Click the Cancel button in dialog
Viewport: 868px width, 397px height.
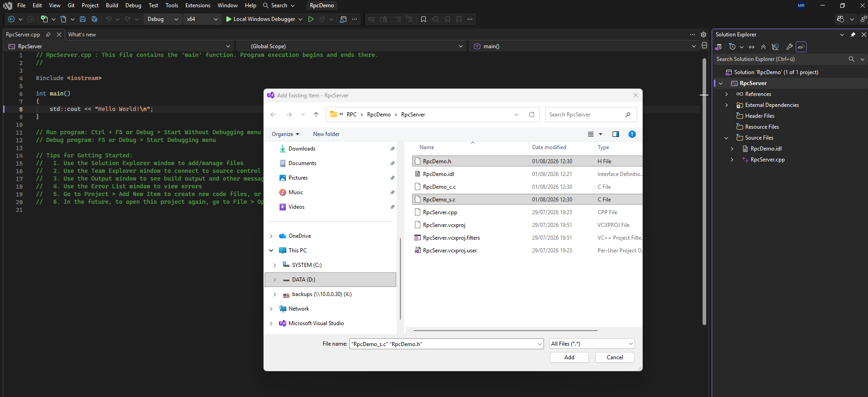615,357
